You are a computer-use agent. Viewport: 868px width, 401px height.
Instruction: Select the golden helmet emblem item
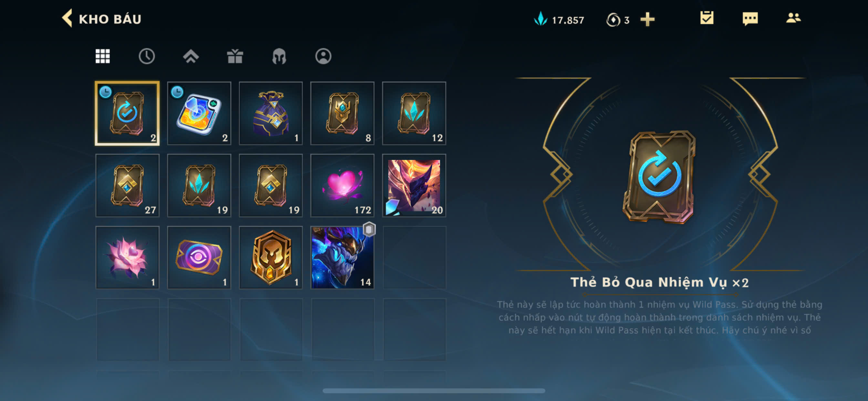tap(271, 257)
